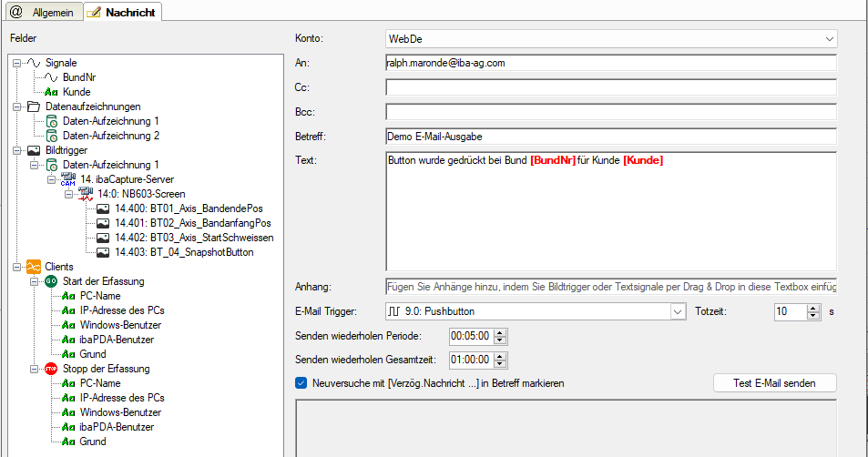Collapse Daten-Aufzeichnung 1 under Bildtrigger

(35, 165)
